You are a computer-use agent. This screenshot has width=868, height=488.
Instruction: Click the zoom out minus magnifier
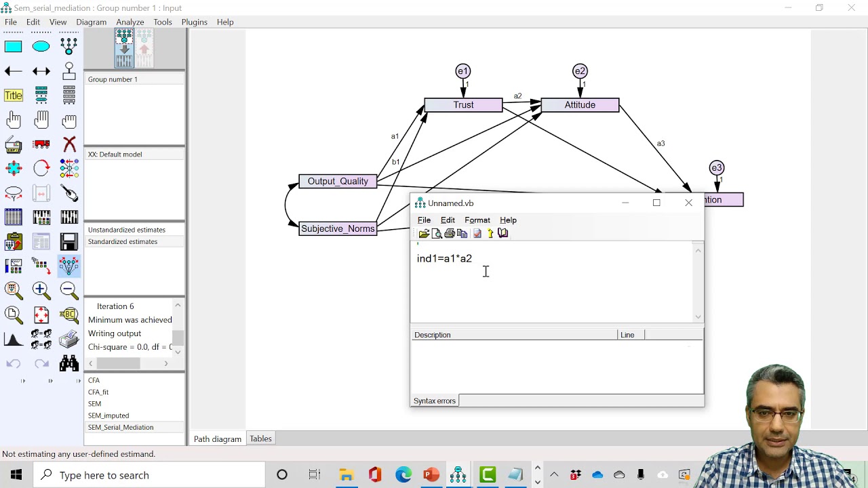pos(69,290)
